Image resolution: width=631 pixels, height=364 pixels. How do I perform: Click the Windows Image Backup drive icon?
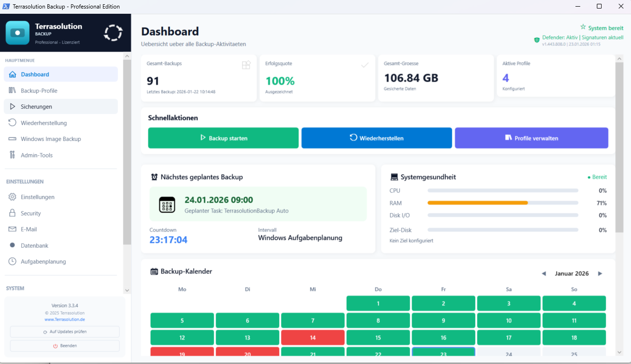pyautogui.click(x=12, y=139)
